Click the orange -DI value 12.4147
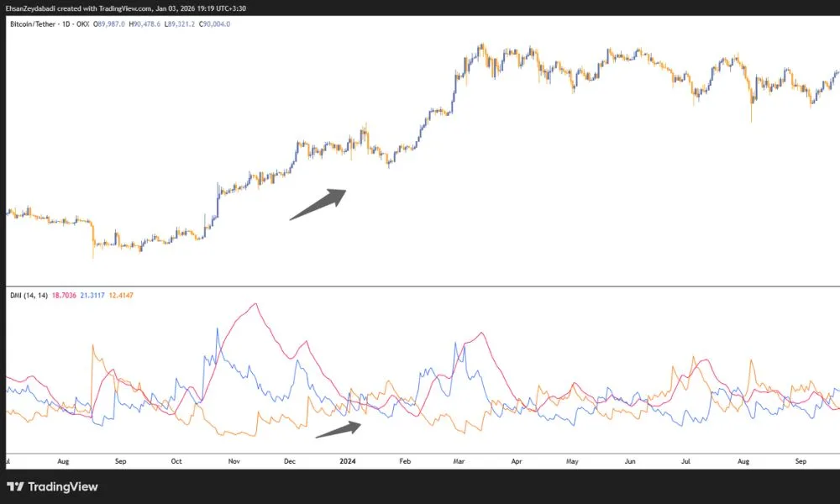This screenshot has height=504, width=840. [x=123, y=295]
